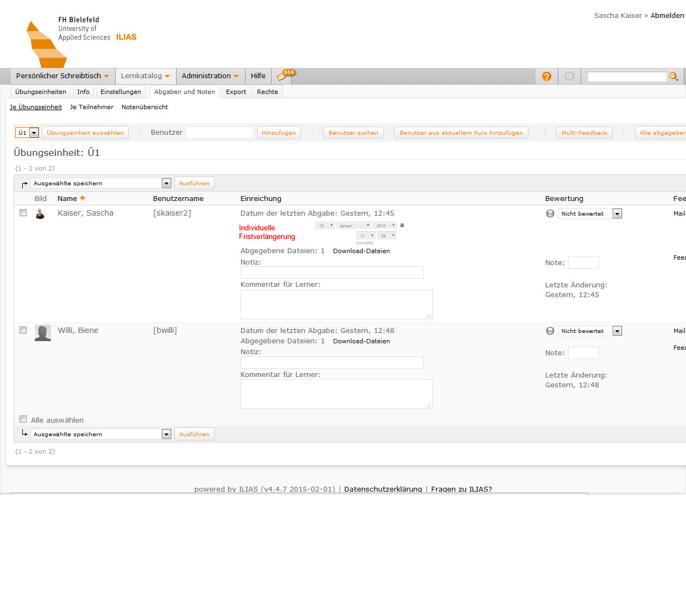Expand top Ausgewählte speichern action dropdown
This screenshot has height=616, width=686.
pyautogui.click(x=166, y=184)
